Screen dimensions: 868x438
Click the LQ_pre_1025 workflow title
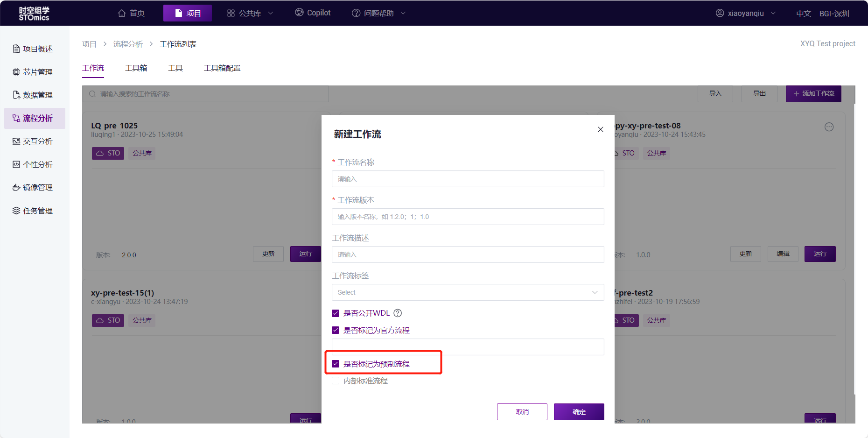point(114,126)
